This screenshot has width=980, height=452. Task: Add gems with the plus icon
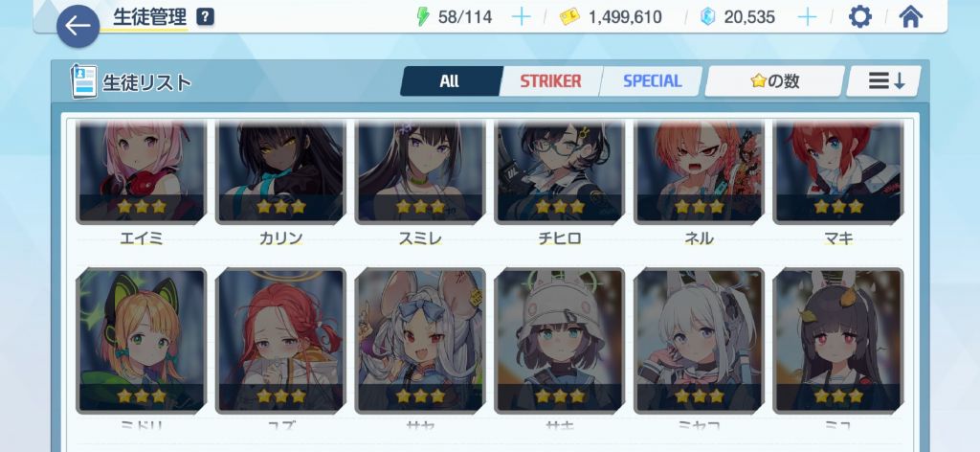point(807,17)
